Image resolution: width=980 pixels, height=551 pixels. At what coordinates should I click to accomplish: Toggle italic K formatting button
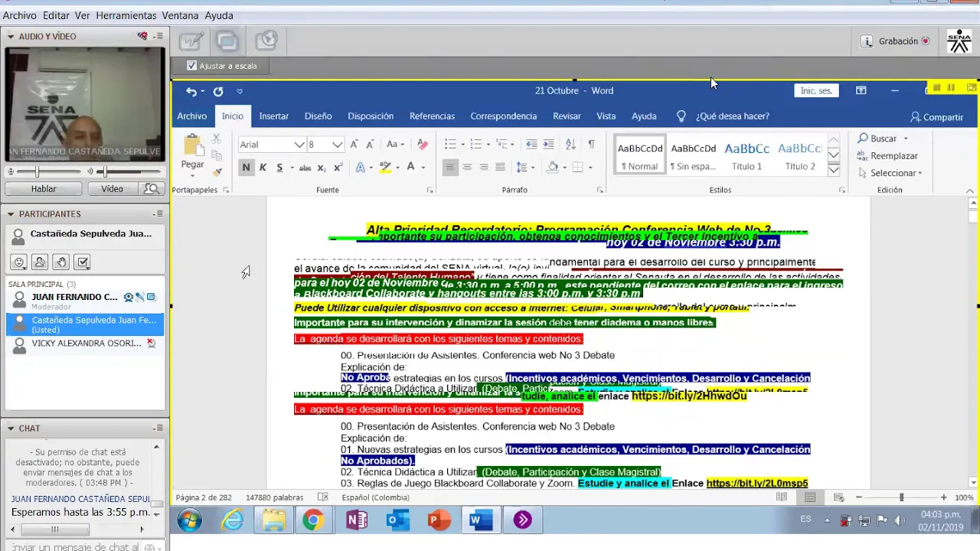click(x=263, y=168)
